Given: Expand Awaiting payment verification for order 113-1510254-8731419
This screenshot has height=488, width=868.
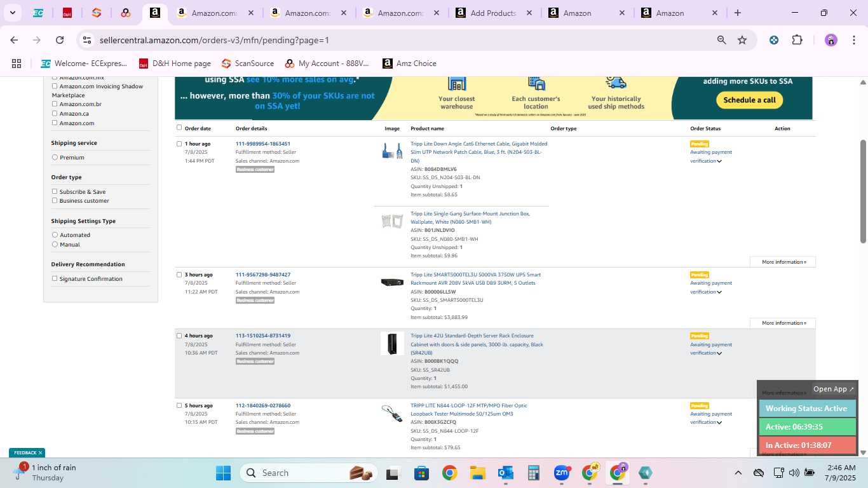Looking at the screenshot, I should pyautogui.click(x=719, y=353).
